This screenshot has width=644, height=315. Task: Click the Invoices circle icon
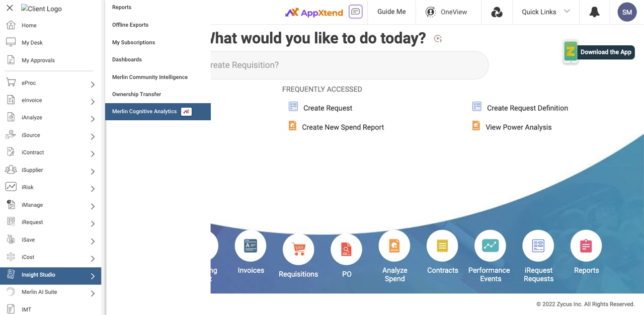tap(251, 246)
